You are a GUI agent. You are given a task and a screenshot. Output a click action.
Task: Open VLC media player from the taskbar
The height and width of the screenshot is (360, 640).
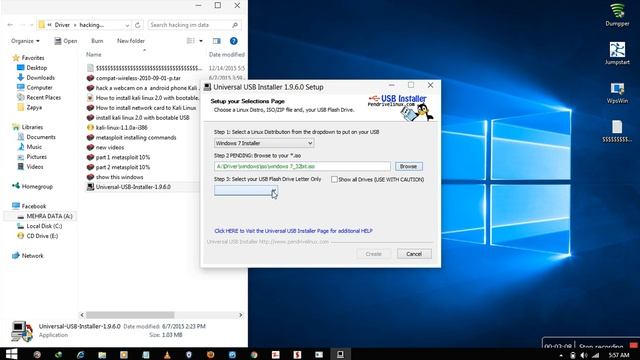167,355
